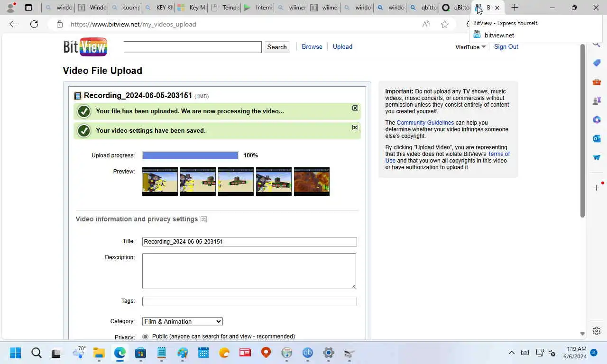Open Edge sidebar games icon
Image resolution: width=607 pixels, height=364 pixels.
597,101
